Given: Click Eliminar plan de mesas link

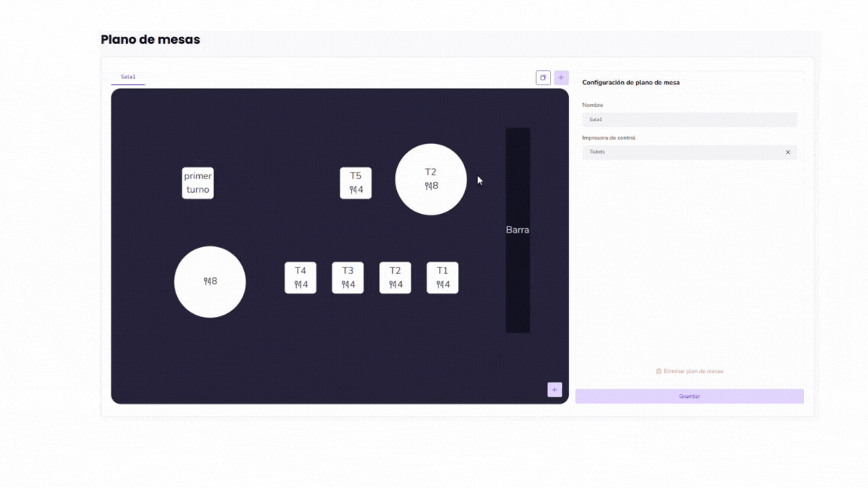Looking at the screenshot, I should click(689, 371).
